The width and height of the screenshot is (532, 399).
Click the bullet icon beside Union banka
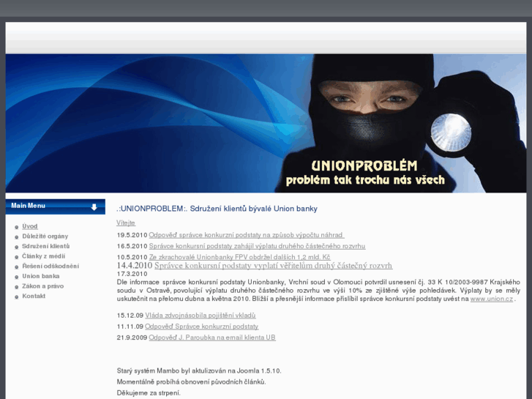tap(17, 277)
